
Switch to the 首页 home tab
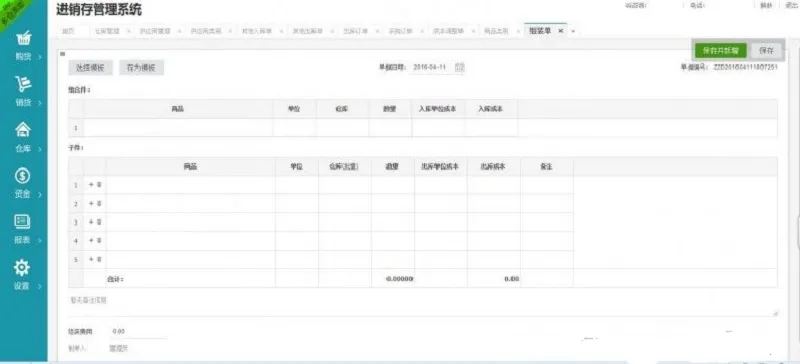[x=68, y=31]
